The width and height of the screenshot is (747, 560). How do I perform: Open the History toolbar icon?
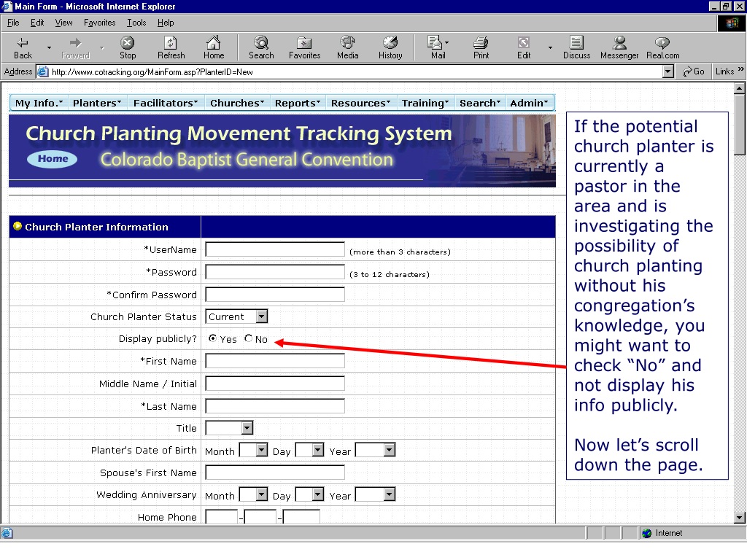point(390,42)
